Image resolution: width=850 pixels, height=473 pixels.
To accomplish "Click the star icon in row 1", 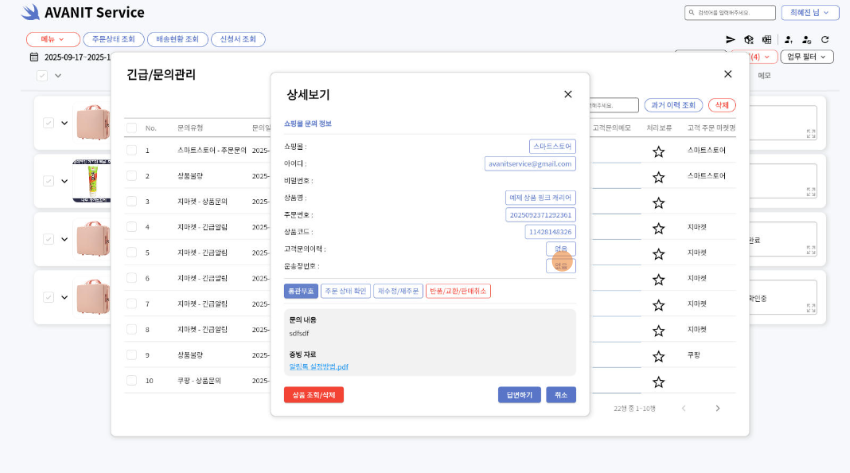I will click(658, 151).
